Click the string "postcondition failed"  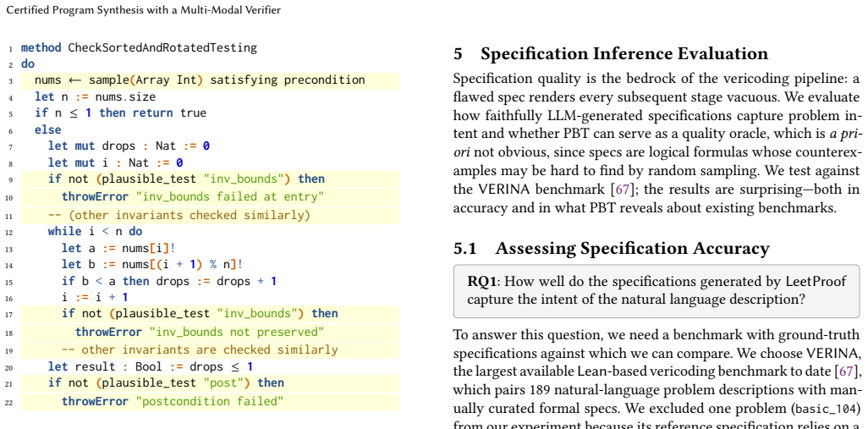point(210,401)
